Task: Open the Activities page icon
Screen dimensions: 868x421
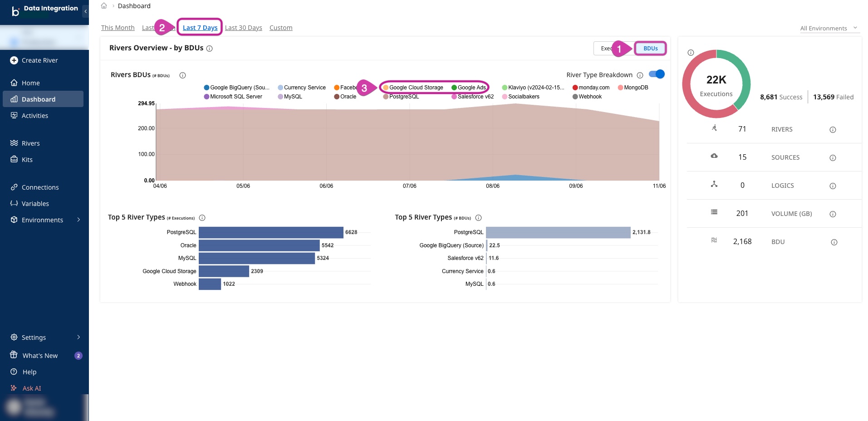Action: pos(14,116)
